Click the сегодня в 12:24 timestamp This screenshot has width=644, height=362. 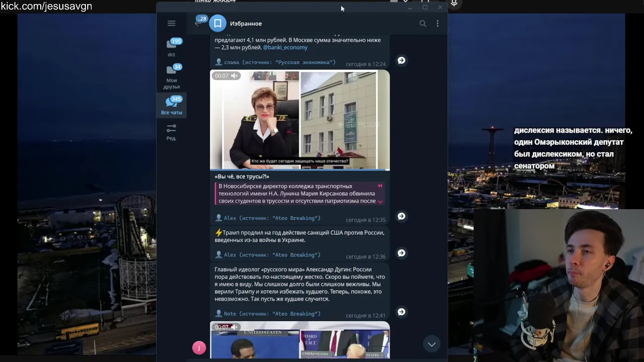point(366,64)
